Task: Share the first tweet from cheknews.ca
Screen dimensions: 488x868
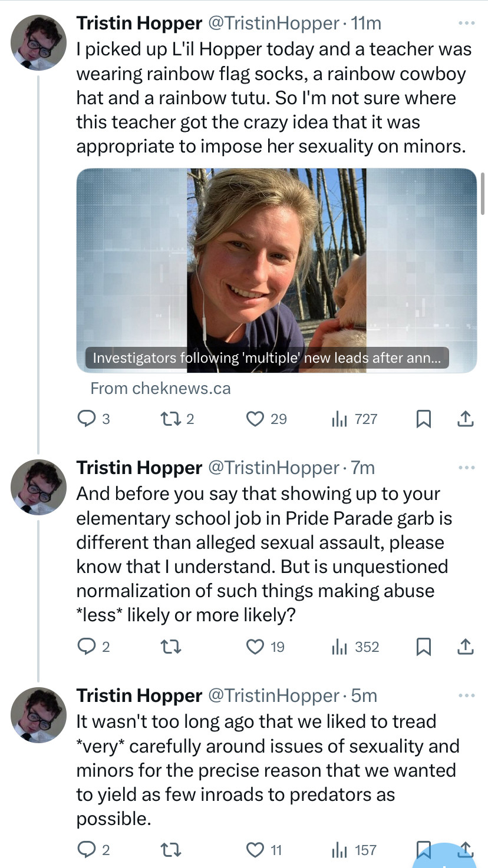Action: (x=466, y=419)
